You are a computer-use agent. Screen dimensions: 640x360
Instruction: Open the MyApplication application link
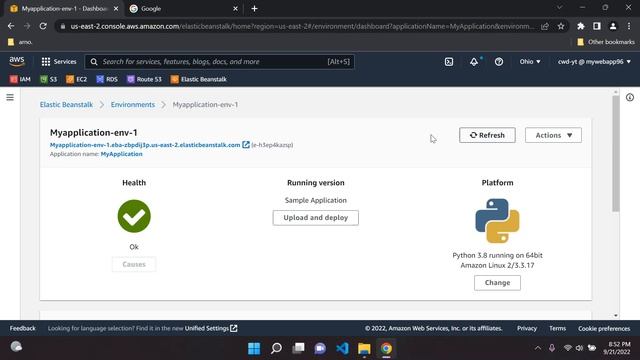121,154
